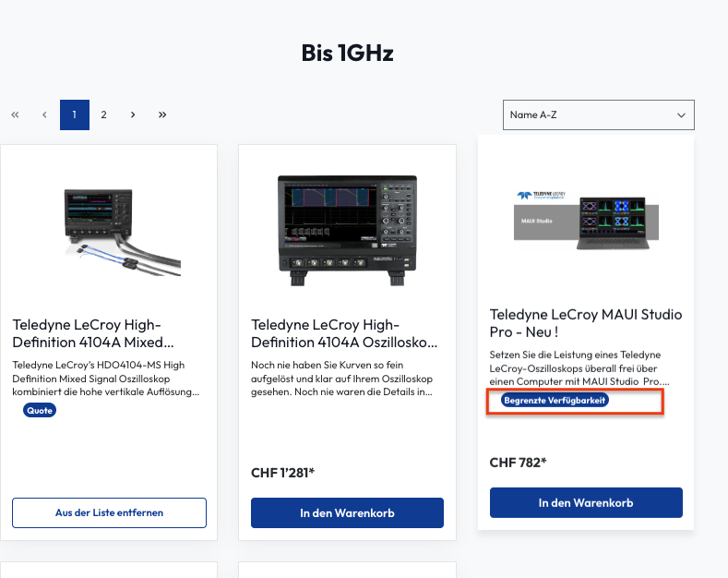
Task: Add CHF 1'281 oscilloscope to Warenkorb
Action: pos(347,513)
